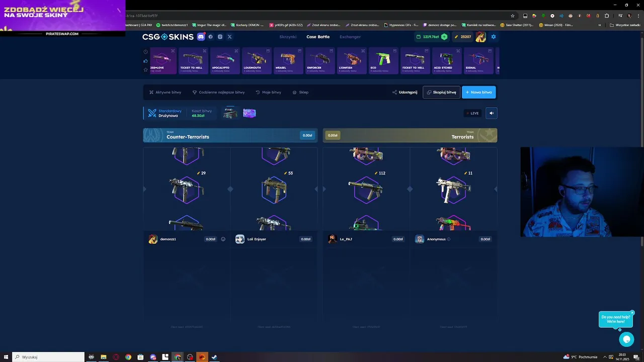Viewport: 644px width, 362px height.
Task: Open the live chat support bubble
Action: point(626,339)
